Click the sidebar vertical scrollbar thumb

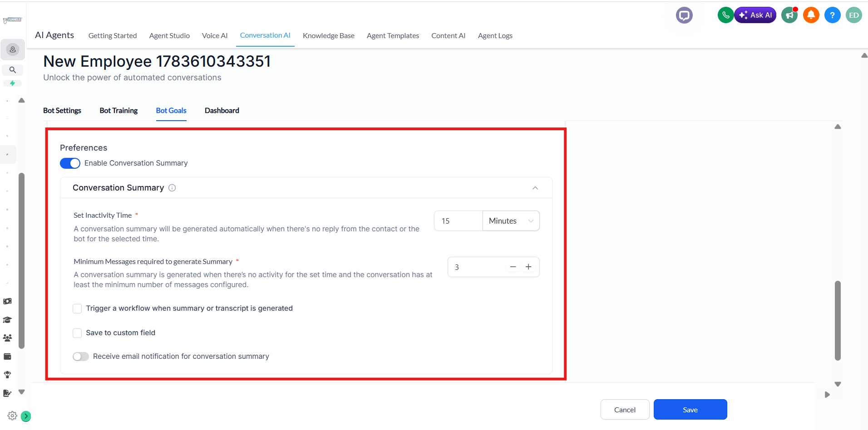[21, 261]
